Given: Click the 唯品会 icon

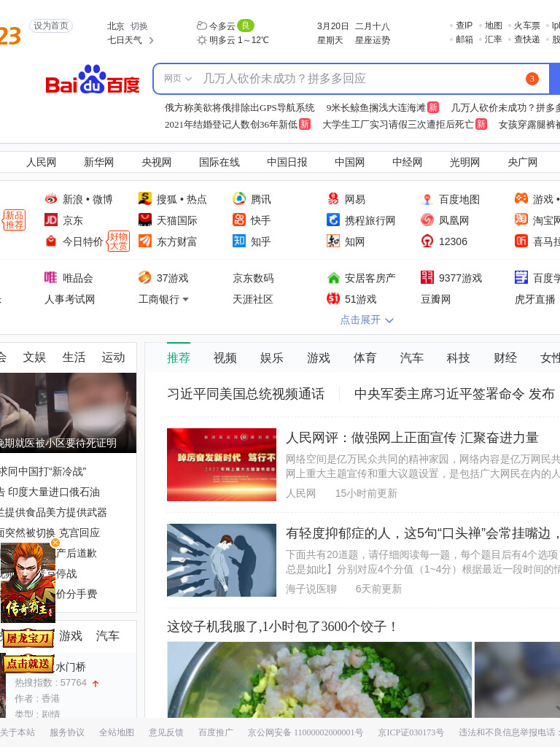Looking at the screenshot, I should click(x=51, y=277).
